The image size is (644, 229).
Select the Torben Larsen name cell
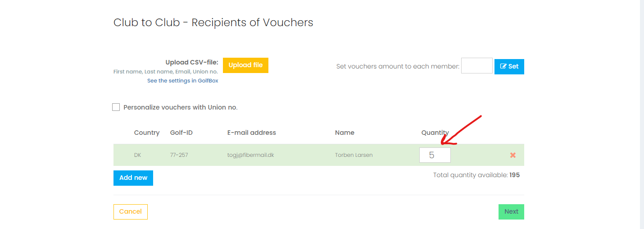click(x=354, y=155)
